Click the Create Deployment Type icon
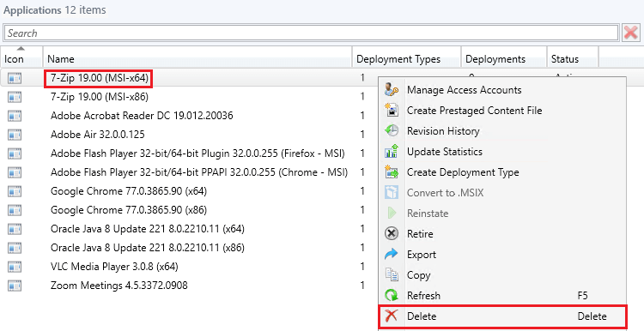This screenshot has width=644, height=331. click(x=392, y=172)
